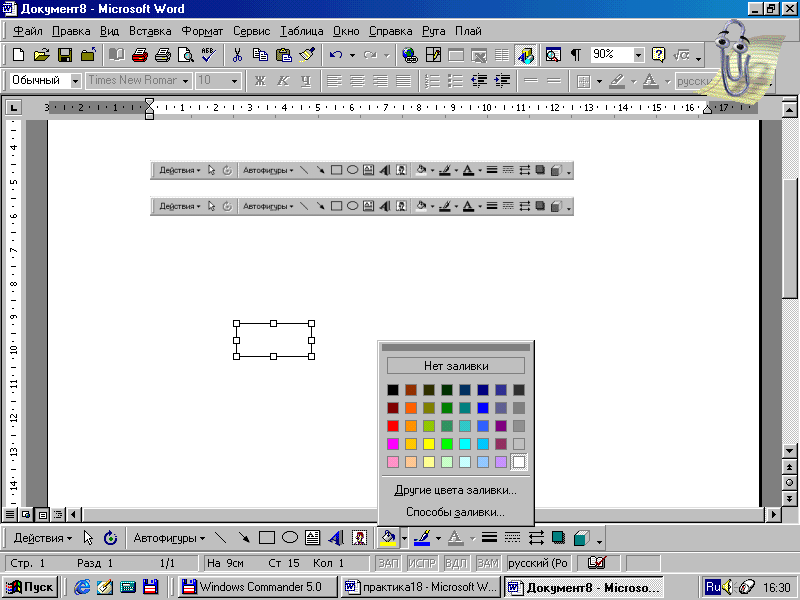The image size is (800, 600).
Task: Open the Файл menu
Action: tap(28, 31)
